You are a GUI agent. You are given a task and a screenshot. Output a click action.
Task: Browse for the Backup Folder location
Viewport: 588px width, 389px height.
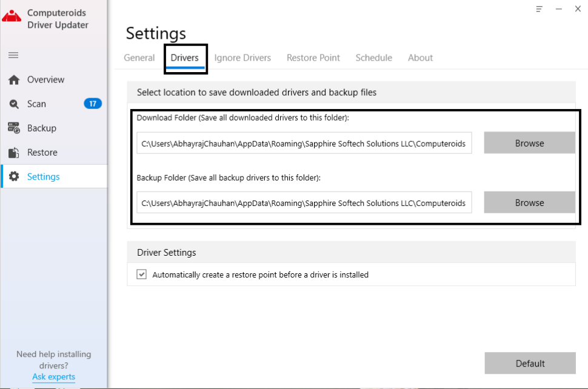tap(529, 202)
